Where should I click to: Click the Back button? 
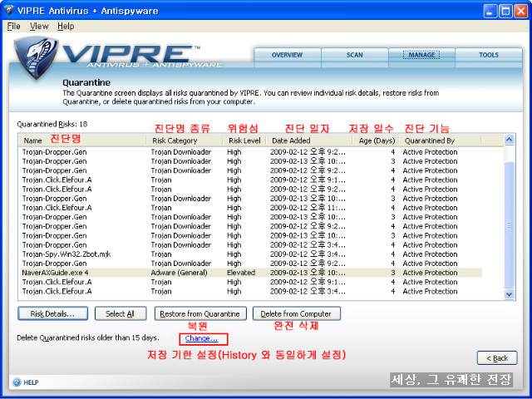pyautogui.click(x=497, y=357)
